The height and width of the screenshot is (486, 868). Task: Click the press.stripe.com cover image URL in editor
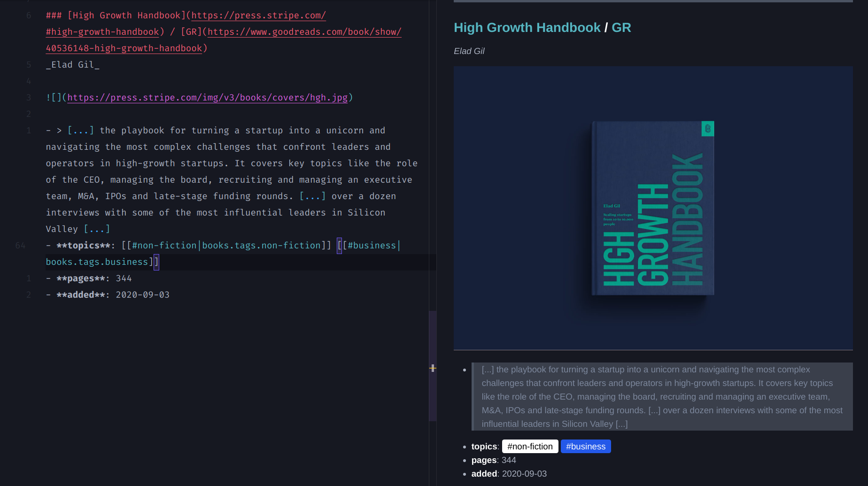tap(207, 98)
